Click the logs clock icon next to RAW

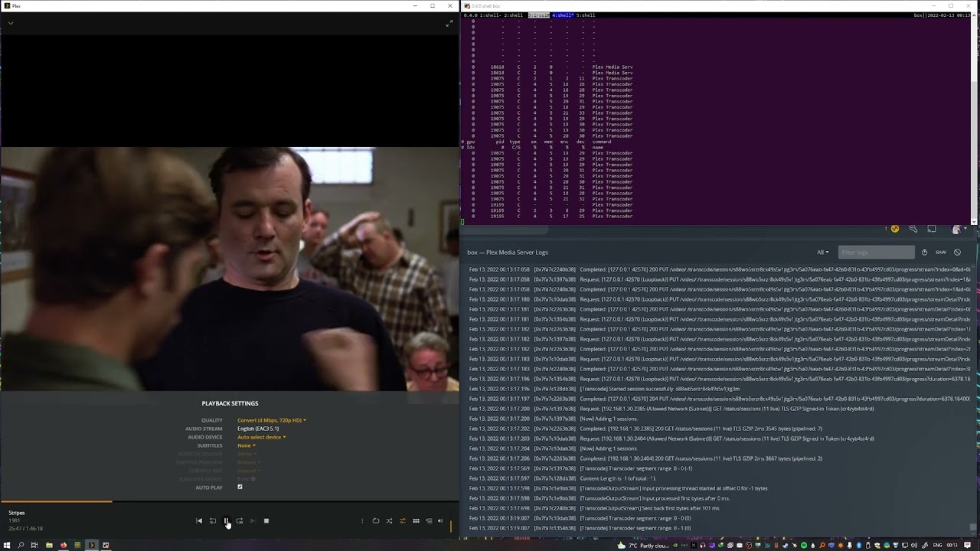click(x=924, y=253)
